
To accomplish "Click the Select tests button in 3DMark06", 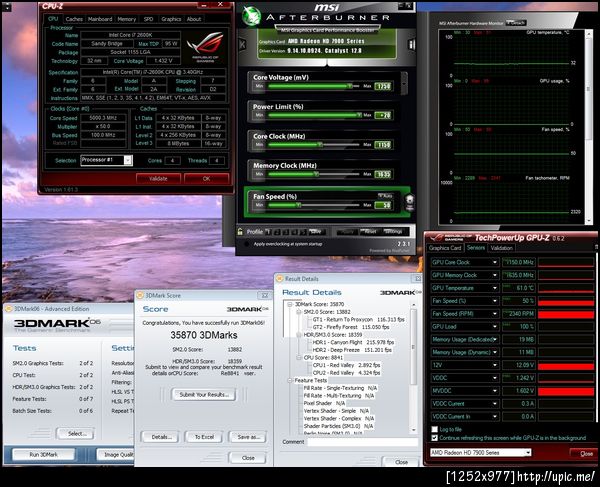I will pyautogui.click(x=76, y=433).
